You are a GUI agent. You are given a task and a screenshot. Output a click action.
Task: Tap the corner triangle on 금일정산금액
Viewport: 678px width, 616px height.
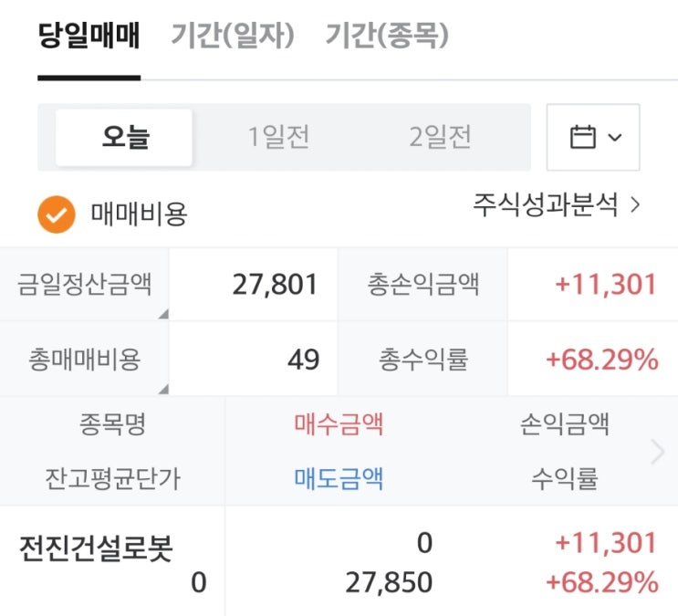coord(162,314)
